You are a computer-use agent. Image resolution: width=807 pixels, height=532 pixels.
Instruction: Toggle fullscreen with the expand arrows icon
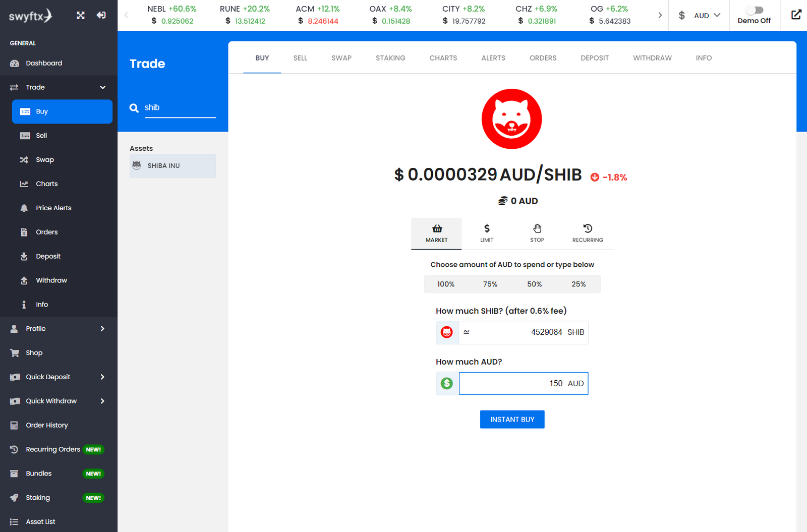[81, 16]
